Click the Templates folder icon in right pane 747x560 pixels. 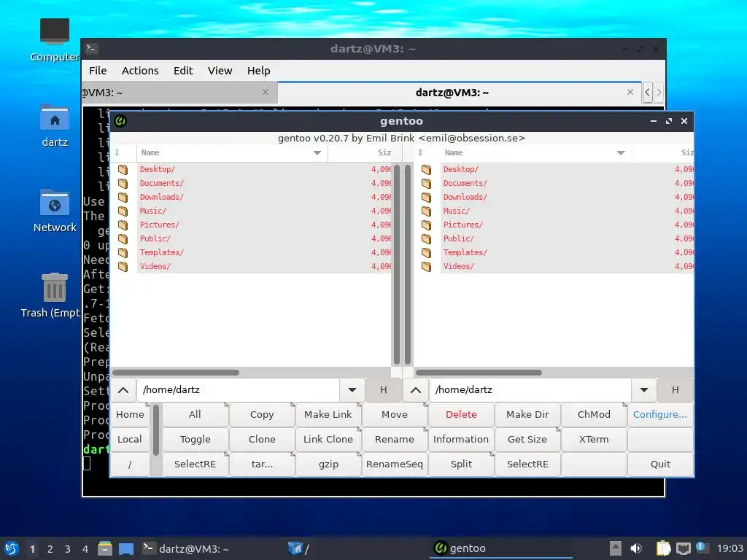426,252
